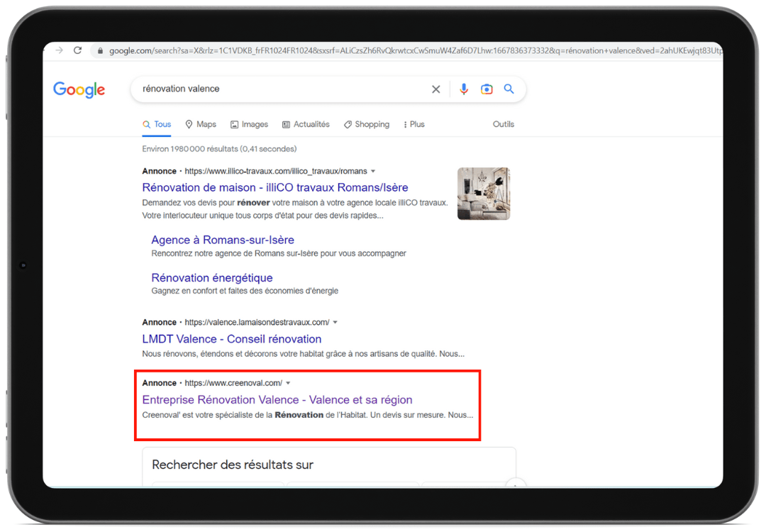Click the blue magnifier search icon

(509, 89)
